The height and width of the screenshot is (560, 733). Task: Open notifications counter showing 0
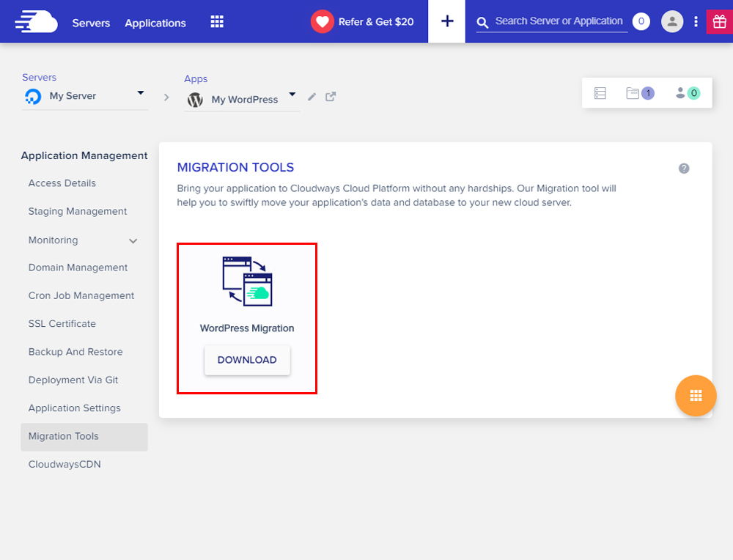click(641, 21)
